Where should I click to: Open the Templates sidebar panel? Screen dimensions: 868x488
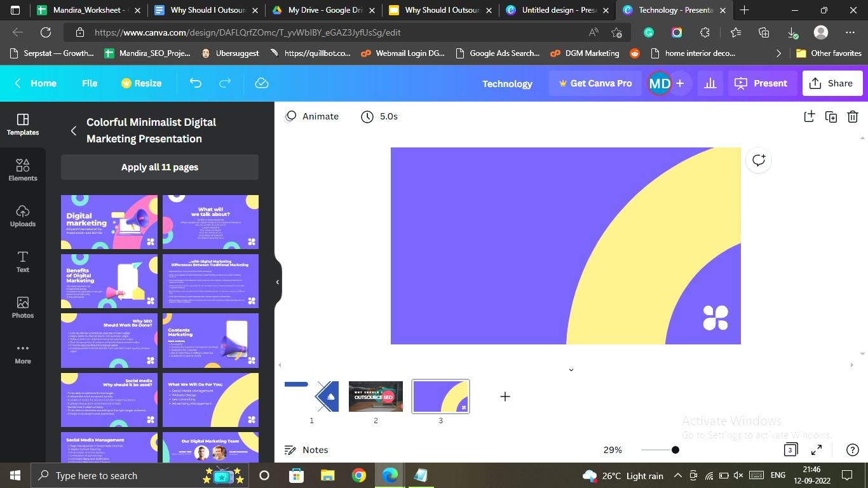point(23,125)
